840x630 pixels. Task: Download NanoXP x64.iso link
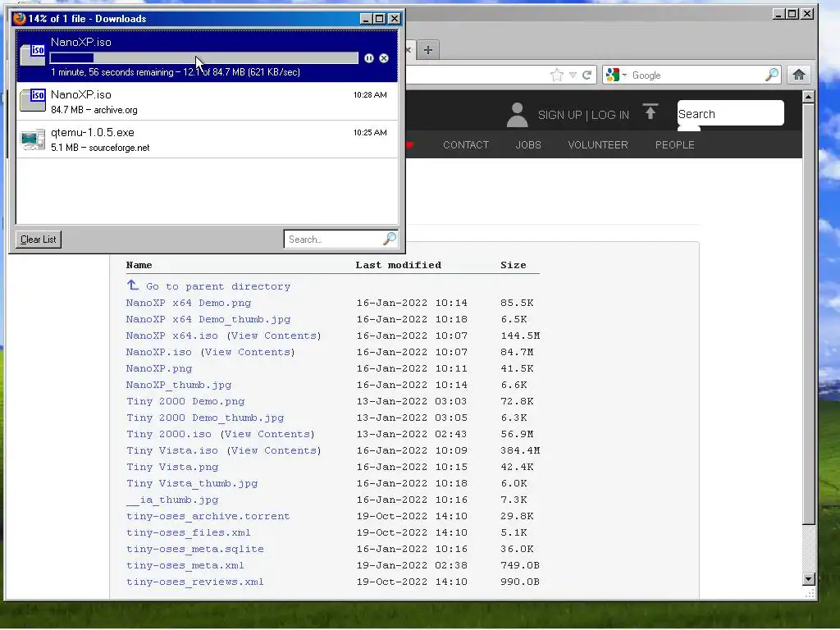coord(172,336)
